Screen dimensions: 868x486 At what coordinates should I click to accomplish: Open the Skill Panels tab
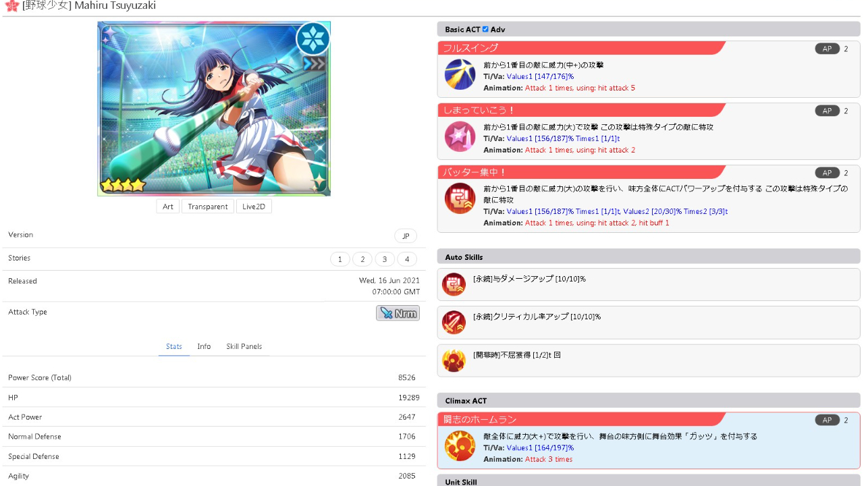[244, 346]
